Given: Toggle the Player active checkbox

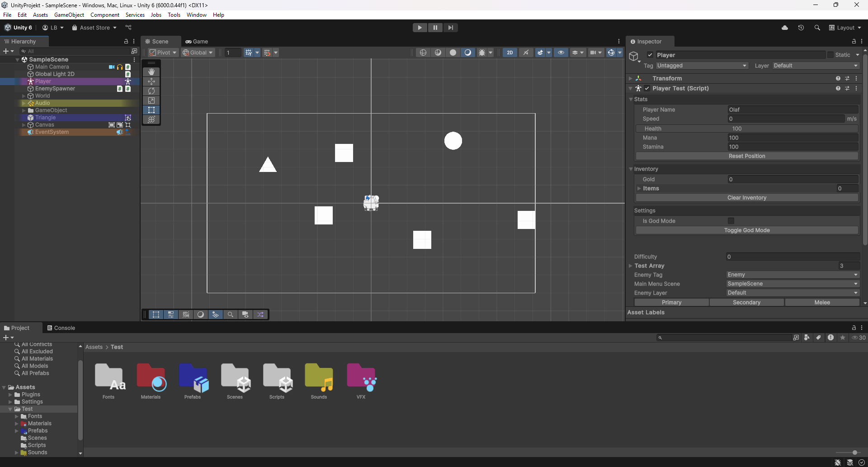Looking at the screenshot, I should click(650, 55).
